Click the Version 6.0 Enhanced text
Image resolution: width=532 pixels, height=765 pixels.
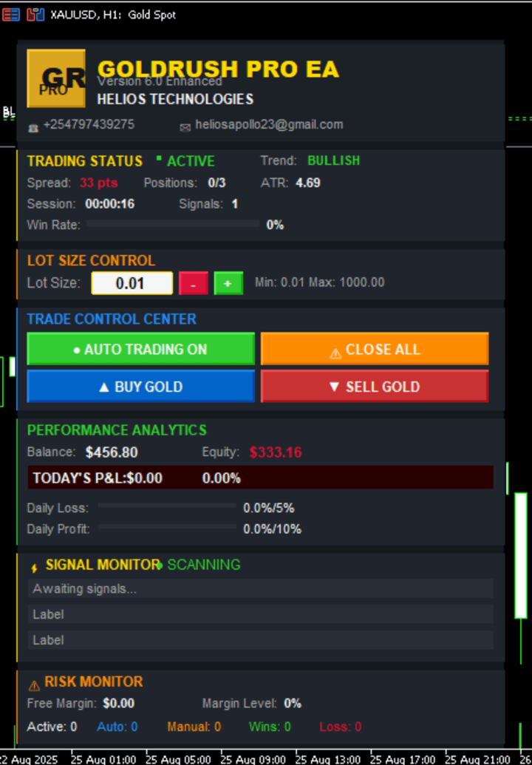tap(160, 81)
